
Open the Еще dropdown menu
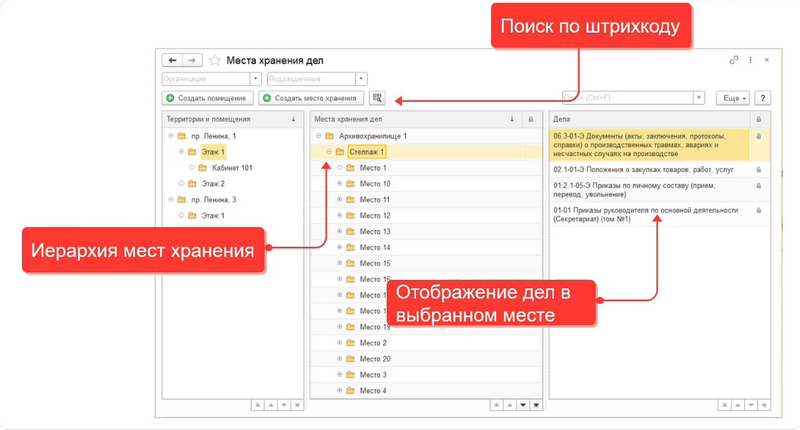(732, 98)
